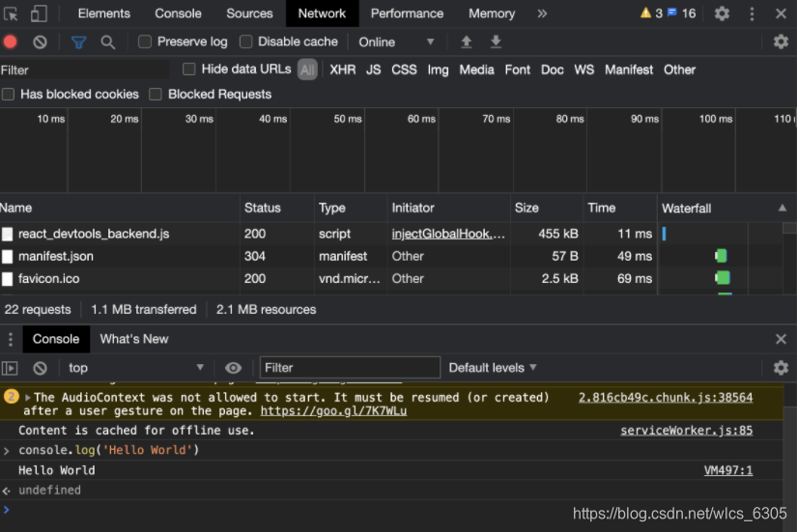Sort requests by Name column header
This screenshot has height=532, width=797.
click(x=120, y=208)
